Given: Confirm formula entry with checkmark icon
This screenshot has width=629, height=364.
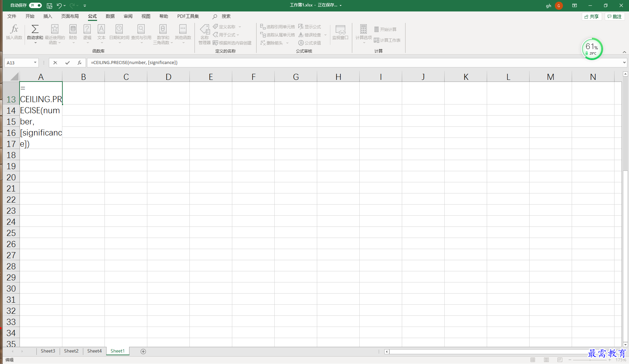Looking at the screenshot, I should pyautogui.click(x=67, y=63).
